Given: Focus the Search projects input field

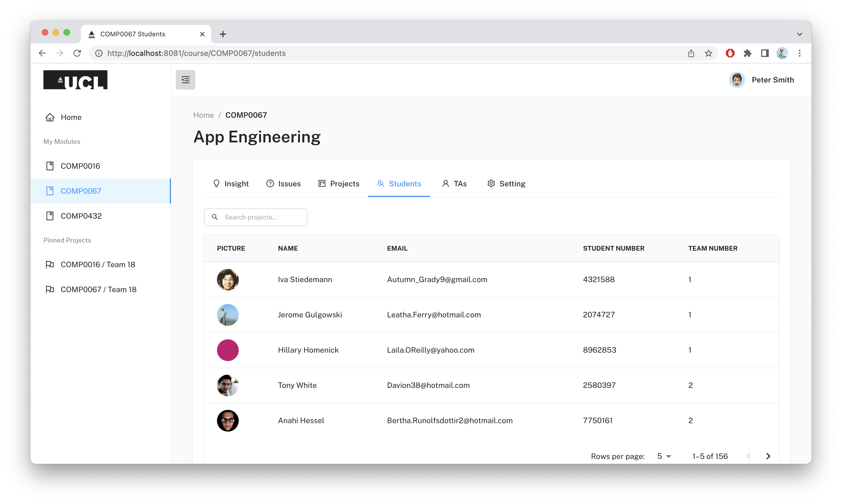Looking at the screenshot, I should pos(256,217).
